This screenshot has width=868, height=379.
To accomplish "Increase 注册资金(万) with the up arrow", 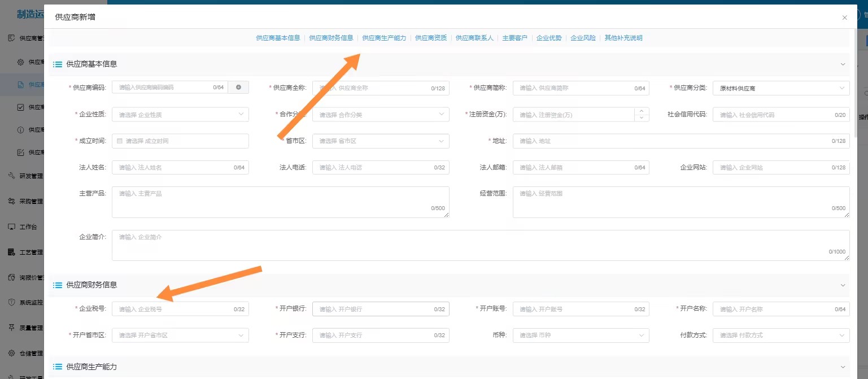I will (x=642, y=111).
